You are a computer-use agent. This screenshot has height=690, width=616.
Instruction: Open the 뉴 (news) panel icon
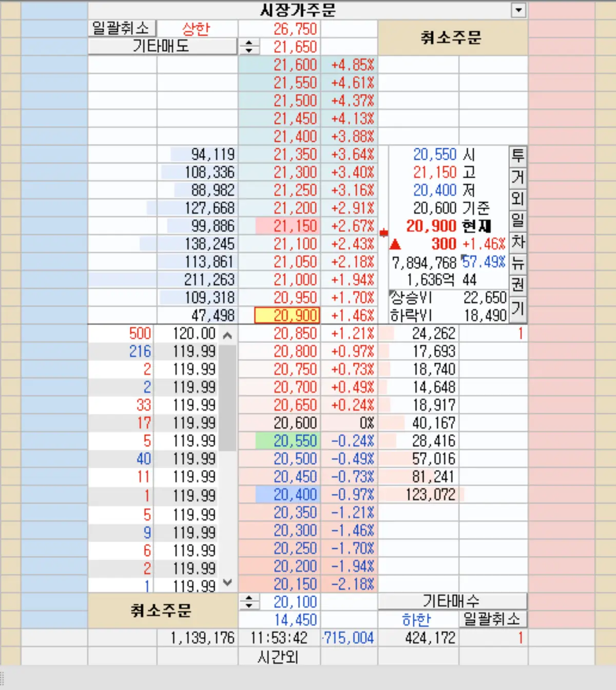[517, 264]
